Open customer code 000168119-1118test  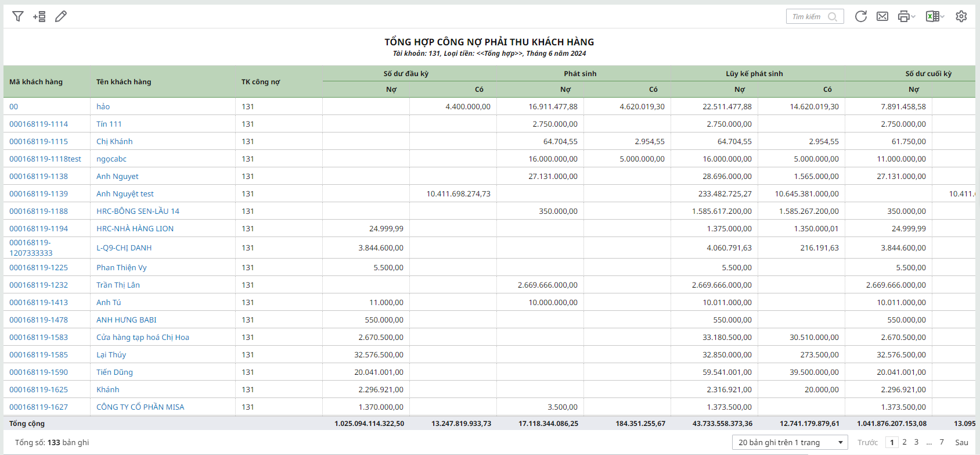[x=45, y=159]
